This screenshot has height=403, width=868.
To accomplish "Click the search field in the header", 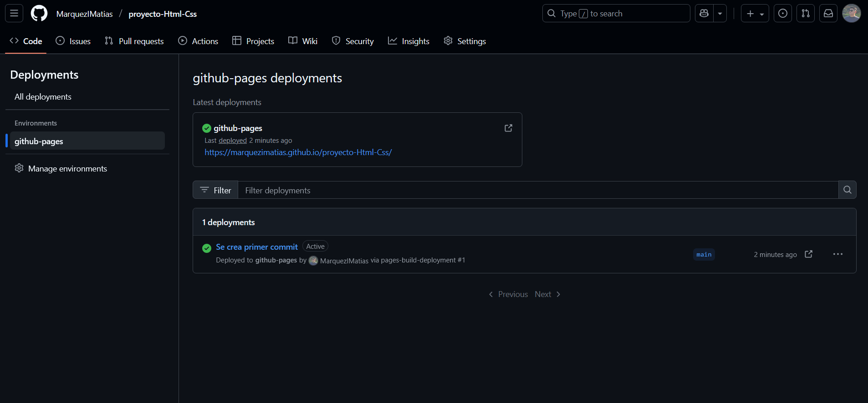I will [616, 13].
